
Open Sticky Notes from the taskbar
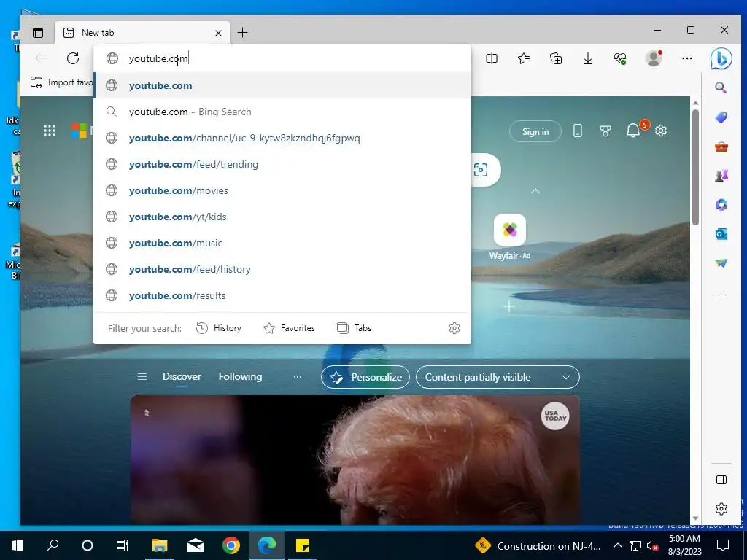pyautogui.click(x=303, y=545)
